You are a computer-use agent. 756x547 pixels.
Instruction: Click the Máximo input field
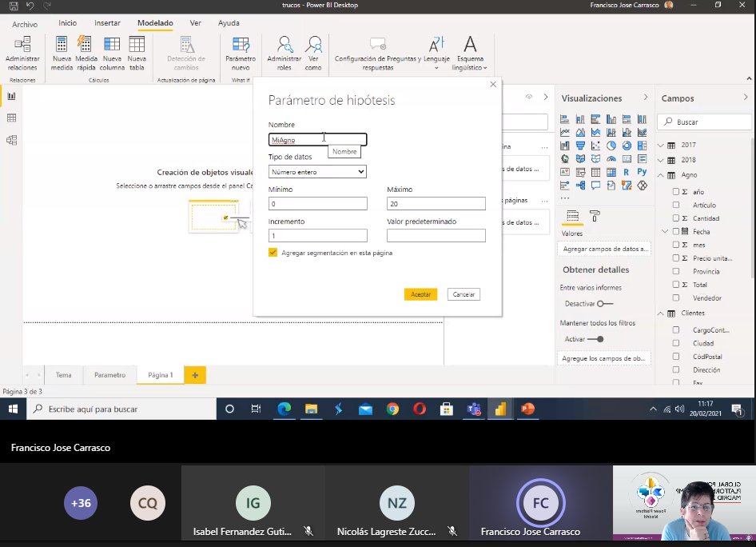(x=436, y=204)
